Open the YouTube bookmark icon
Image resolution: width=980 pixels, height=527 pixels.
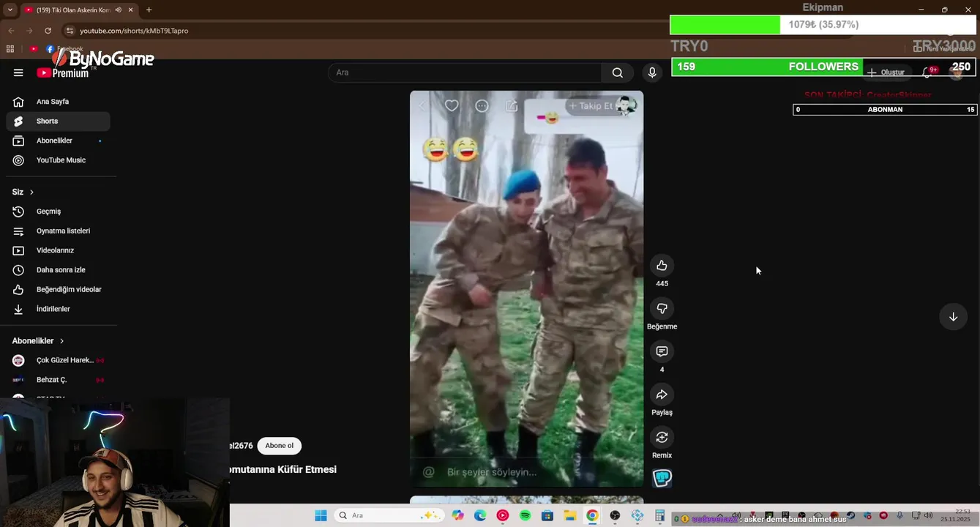(34, 49)
